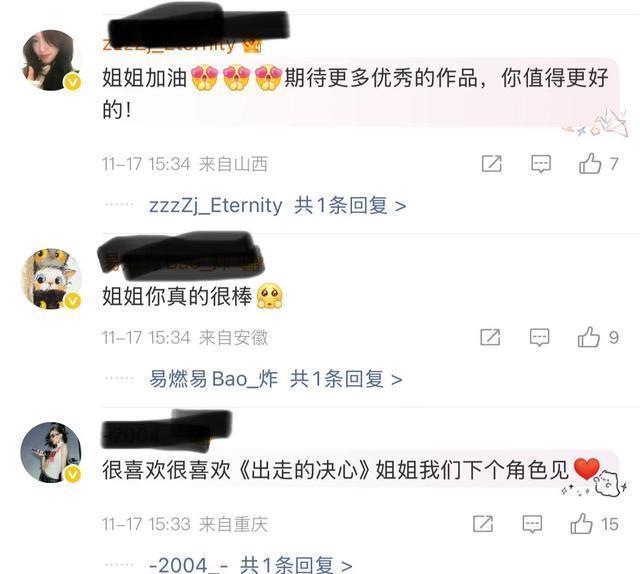Viewport: 640px width, 574px height.
Task: Expand 易燃易Bao_炸 replies thread
Action: [x=346, y=379]
